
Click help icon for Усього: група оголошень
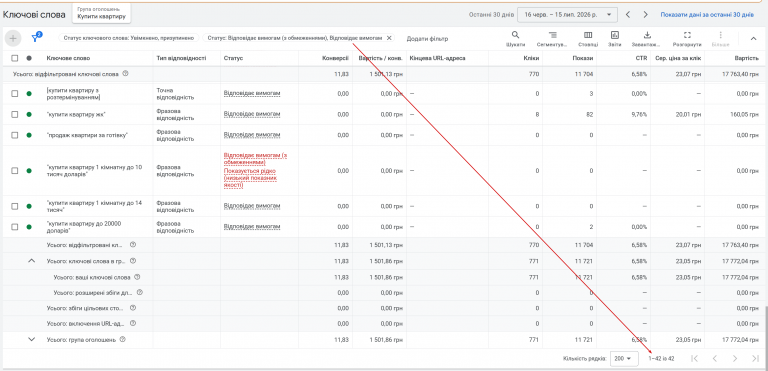click(x=123, y=339)
